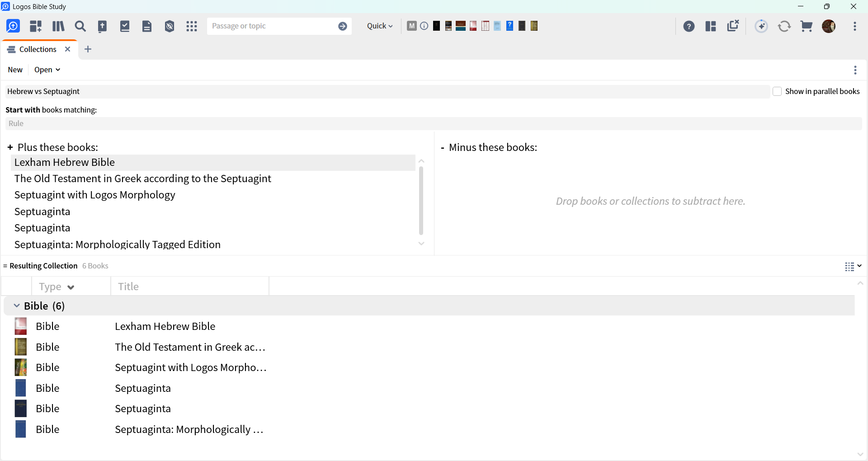Click Lexham Hebrew Bible in Resulting Collection
The width and height of the screenshot is (868, 461).
coord(165,326)
